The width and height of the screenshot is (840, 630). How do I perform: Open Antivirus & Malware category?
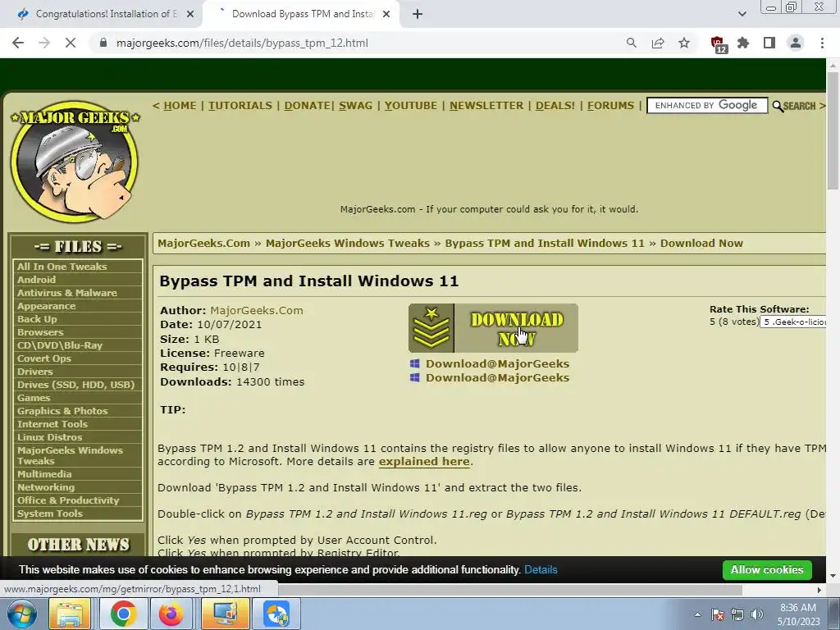[67, 293]
